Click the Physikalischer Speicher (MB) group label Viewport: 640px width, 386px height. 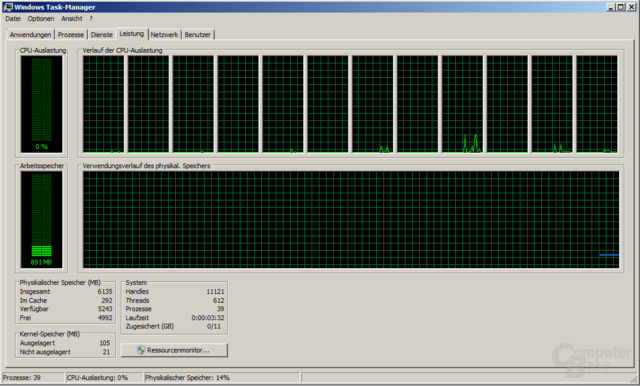60,282
